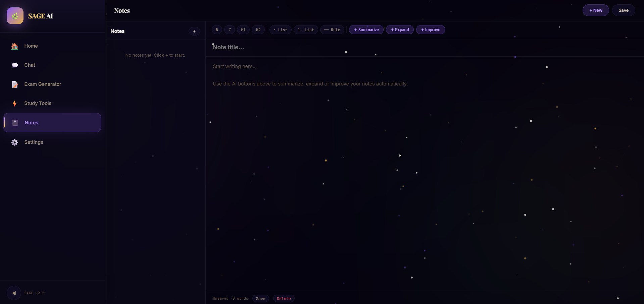644x304 pixels.
Task: Click the Home house icon in sidebar
Action: click(15, 46)
